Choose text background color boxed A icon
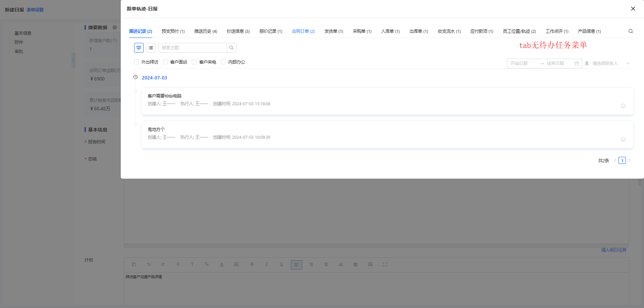The image size is (644, 308). coord(236,264)
